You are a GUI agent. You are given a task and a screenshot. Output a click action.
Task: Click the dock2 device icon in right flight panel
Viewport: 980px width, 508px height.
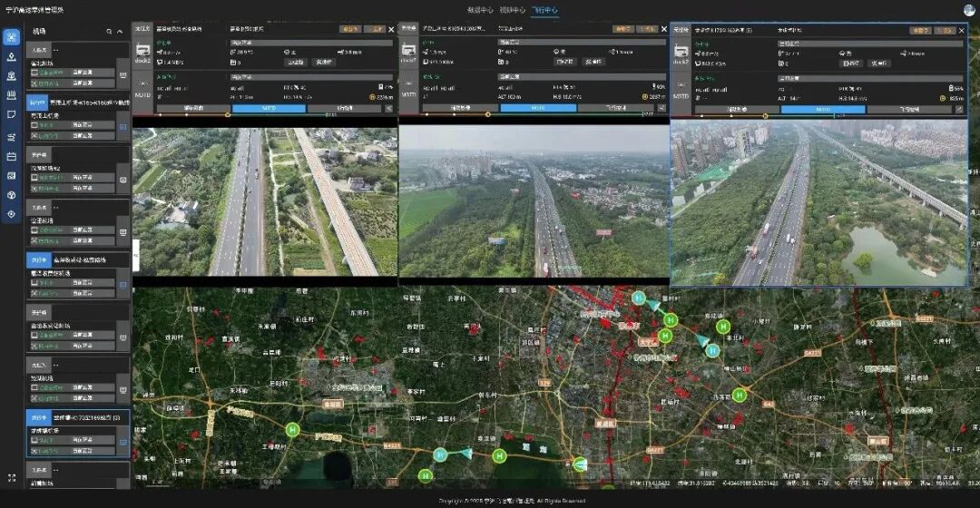(x=681, y=53)
